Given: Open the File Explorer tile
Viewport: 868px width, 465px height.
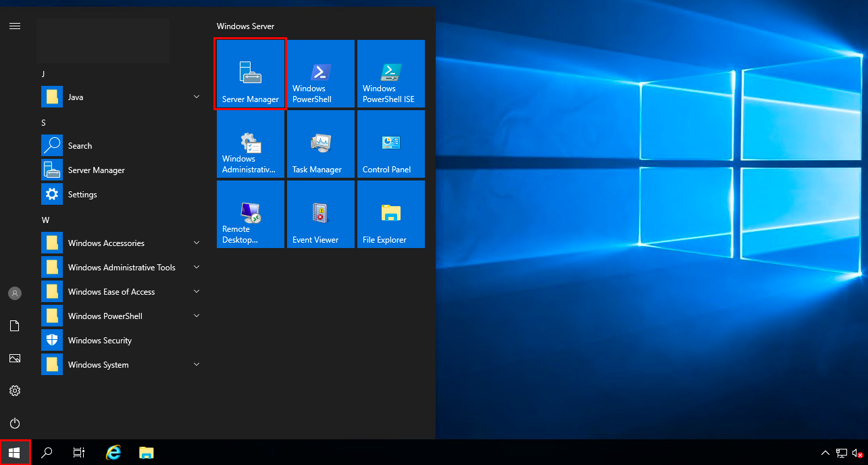Looking at the screenshot, I should point(391,214).
